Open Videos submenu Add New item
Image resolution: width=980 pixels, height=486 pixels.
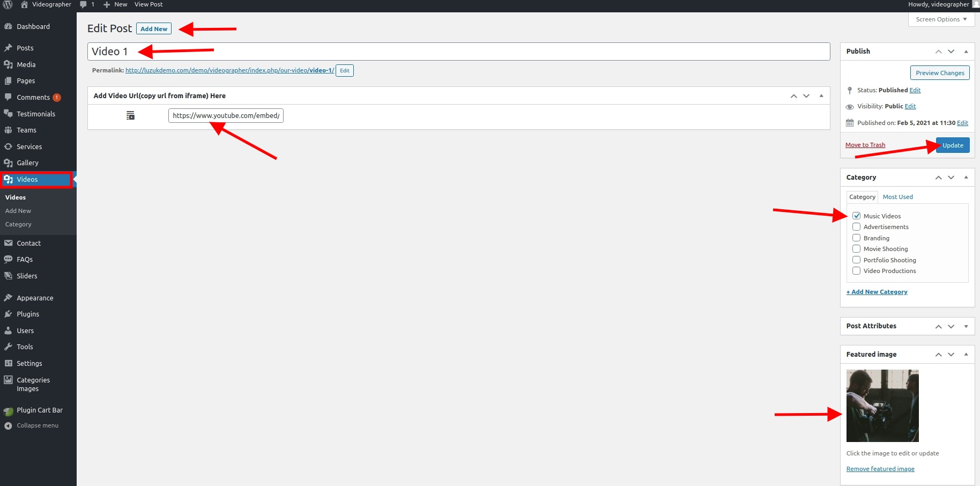click(x=18, y=211)
